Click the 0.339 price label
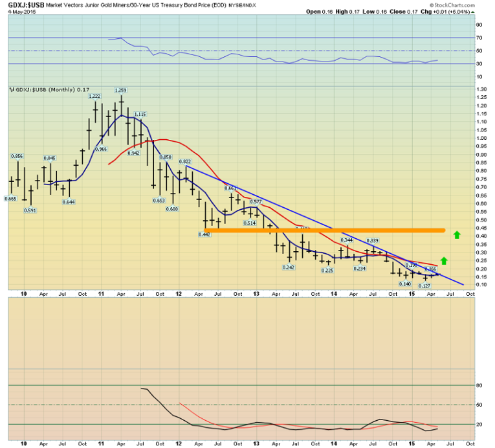The image size is (495, 448). click(x=373, y=241)
